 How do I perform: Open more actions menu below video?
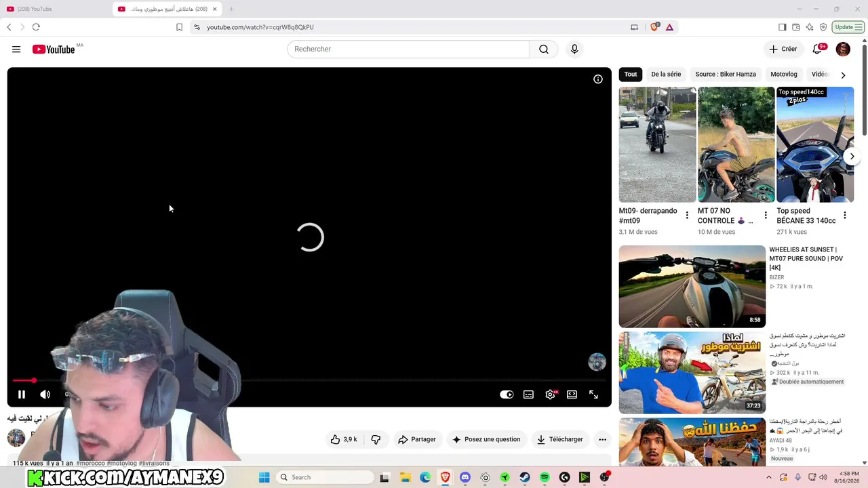tap(602, 439)
